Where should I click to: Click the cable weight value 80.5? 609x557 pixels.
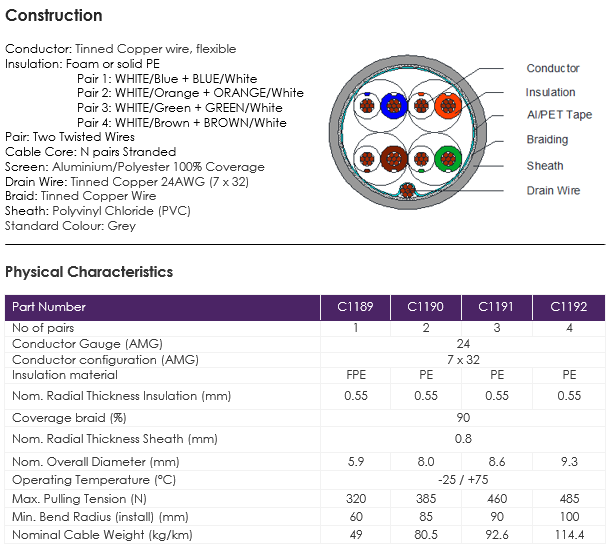426,535
